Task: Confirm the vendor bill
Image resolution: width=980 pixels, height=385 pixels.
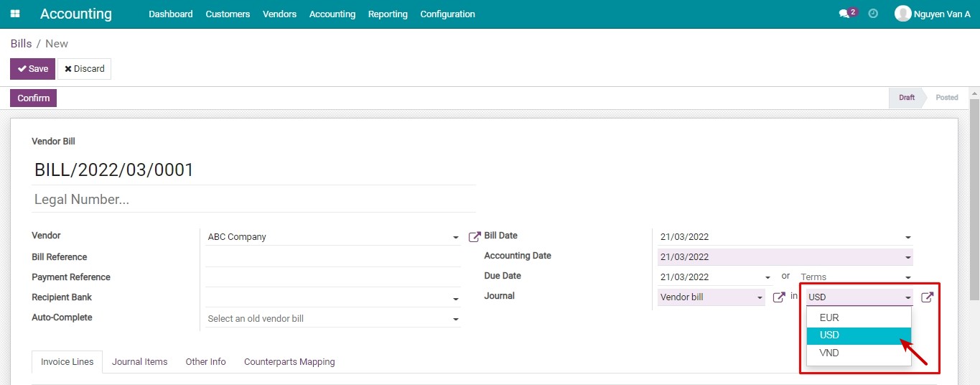Action: click(33, 98)
